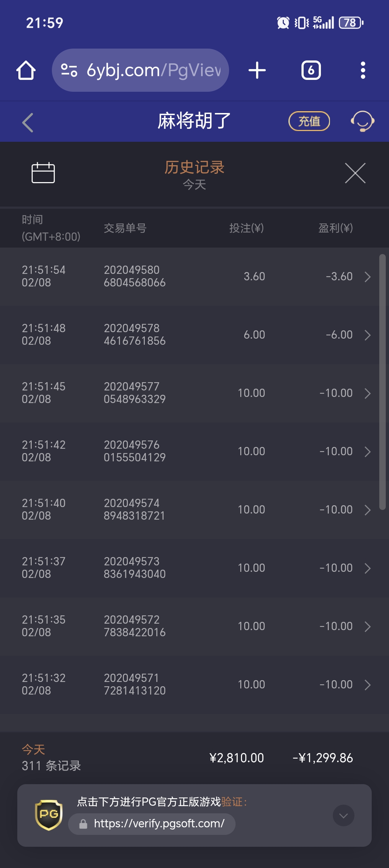The image size is (389, 868).
Task: Tap the PG shield logo
Action: click(x=49, y=815)
